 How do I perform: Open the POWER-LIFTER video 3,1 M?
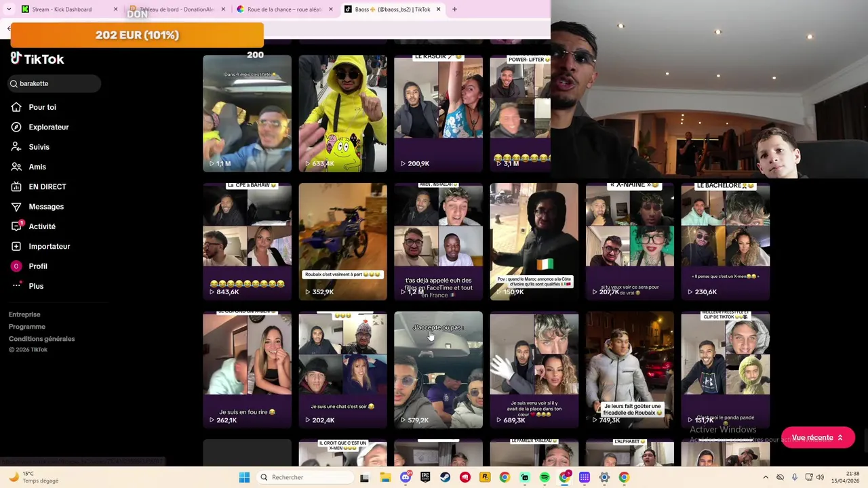(x=520, y=113)
